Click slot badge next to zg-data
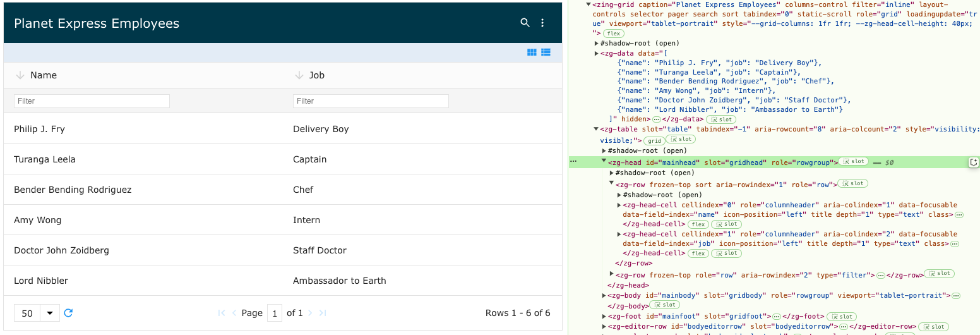Viewport: 980px width, 335px height. (x=720, y=119)
